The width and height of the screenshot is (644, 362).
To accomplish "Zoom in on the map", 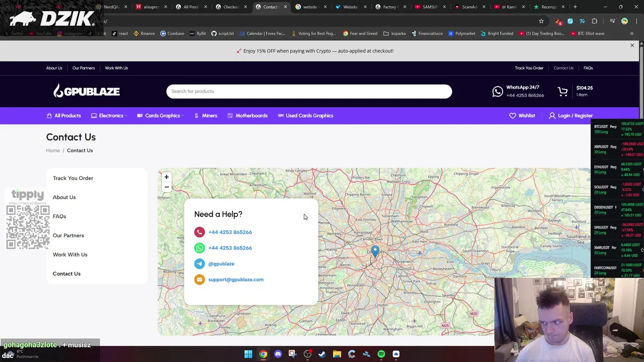I will 167,177.
